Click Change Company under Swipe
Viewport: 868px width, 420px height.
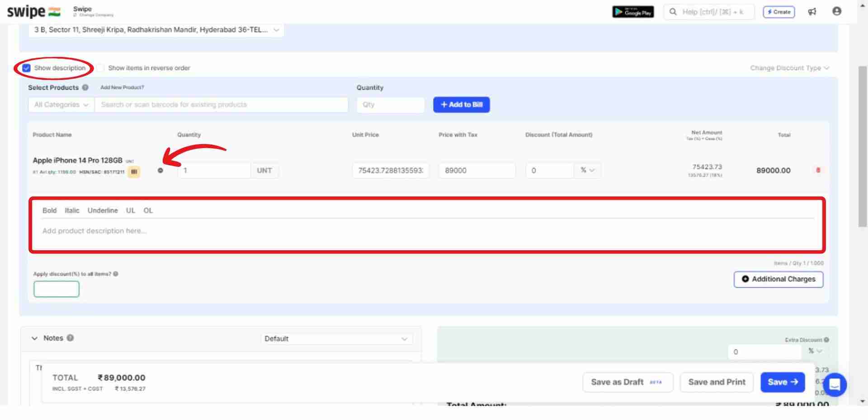[94, 15]
